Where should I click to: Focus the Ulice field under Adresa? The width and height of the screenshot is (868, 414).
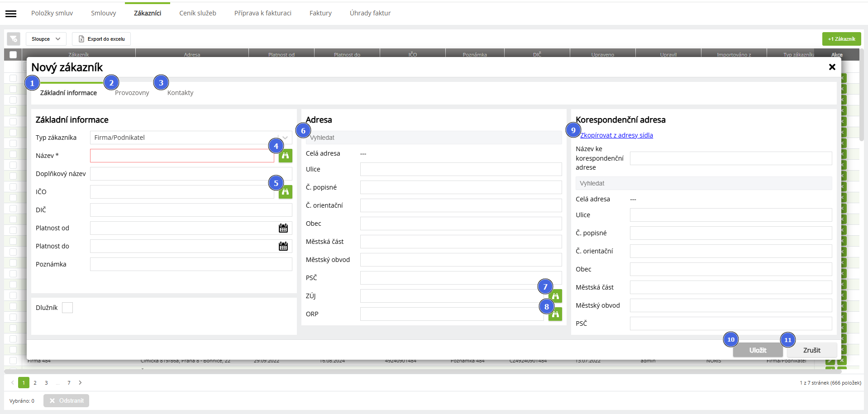click(461, 169)
